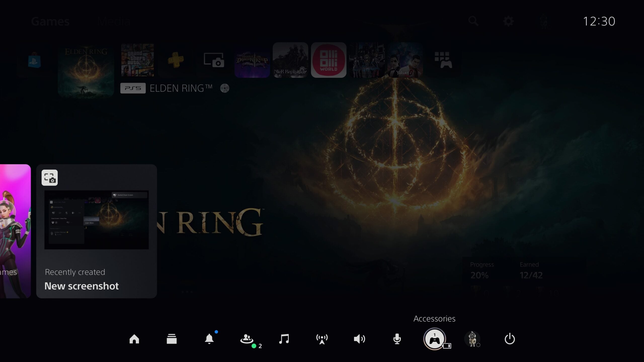The width and height of the screenshot is (644, 362).
Task: Open the Broadcast icon
Action: [x=322, y=339]
